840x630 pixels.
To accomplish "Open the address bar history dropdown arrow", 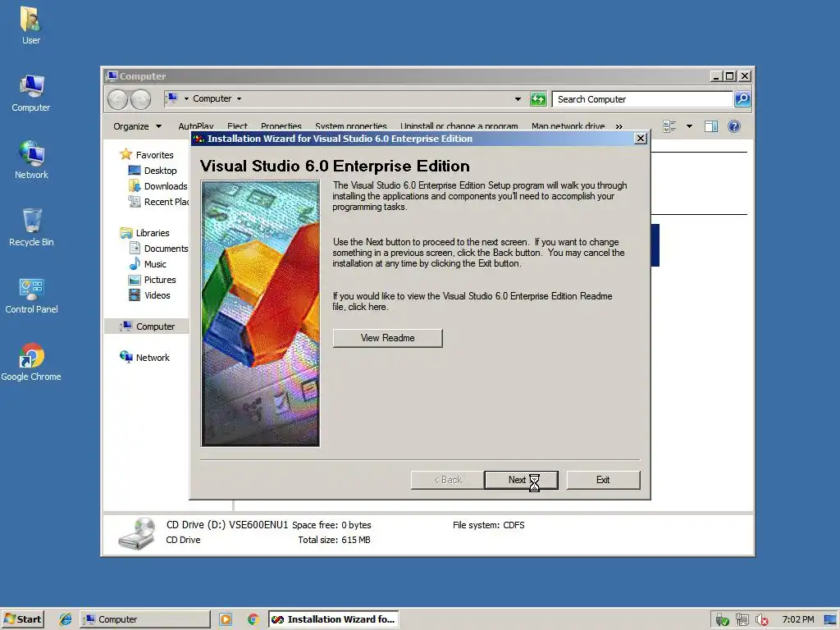I will click(x=518, y=99).
